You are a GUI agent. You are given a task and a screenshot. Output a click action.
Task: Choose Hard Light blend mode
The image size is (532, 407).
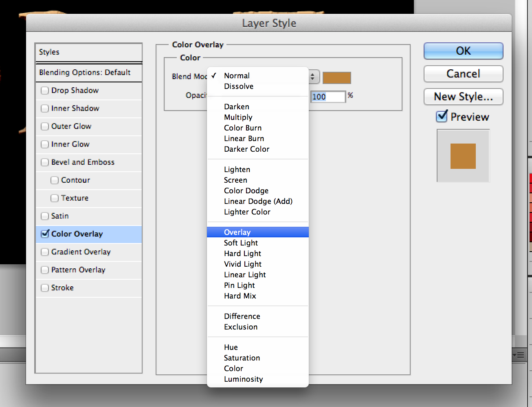pos(257,254)
